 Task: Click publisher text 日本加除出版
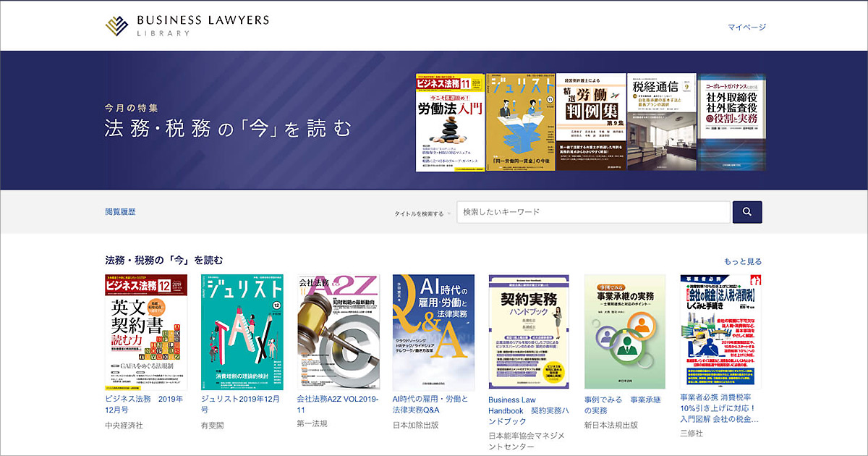click(x=416, y=426)
